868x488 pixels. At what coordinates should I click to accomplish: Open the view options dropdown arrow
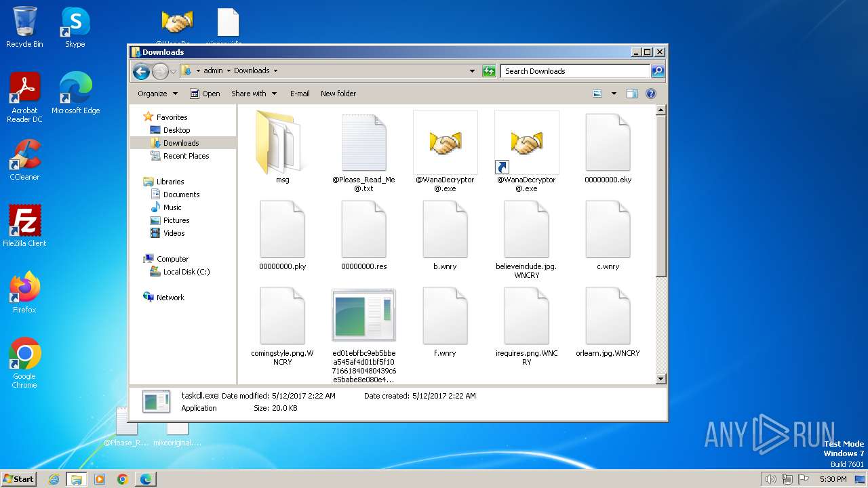[x=614, y=94]
